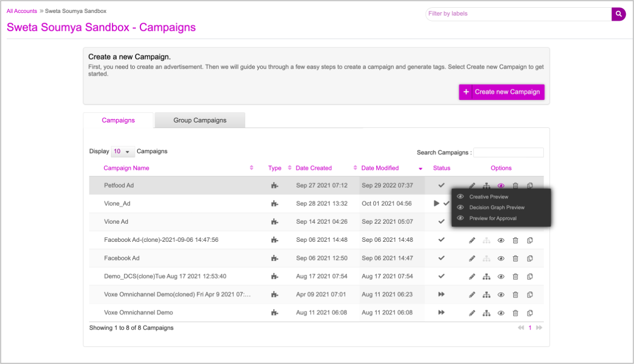Edit the Facebook Ad Sep 06 12:50 campaign
The width and height of the screenshot is (634, 364).
click(x=472, y=258)
